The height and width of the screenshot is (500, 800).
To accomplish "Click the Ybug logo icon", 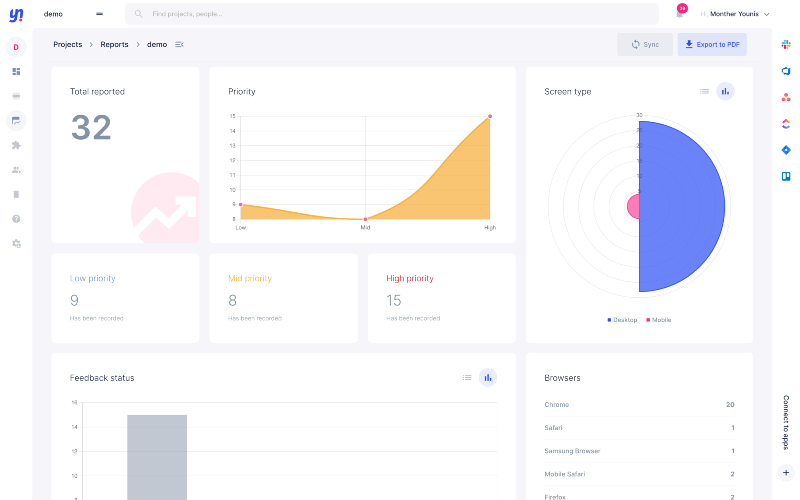I will pyautogui.click(x=16, y=15).
